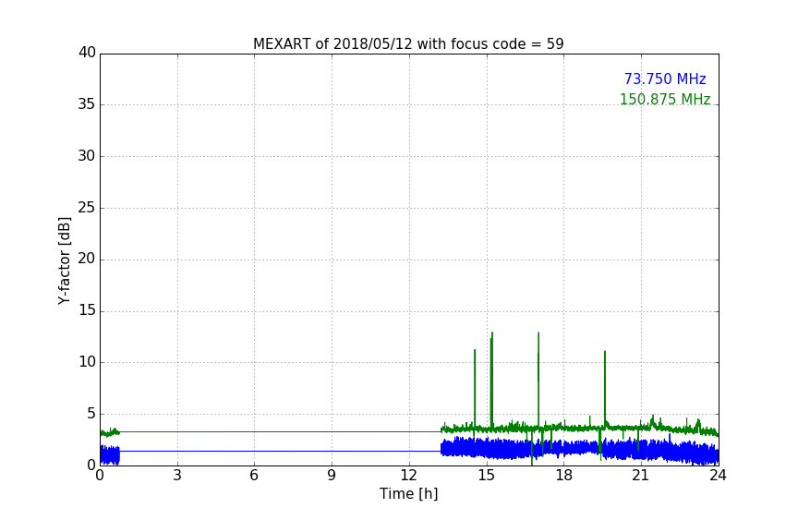This screenshot has height=532, width=798.
Task: Click the y-axis tick label '5'
Action: 91,414
